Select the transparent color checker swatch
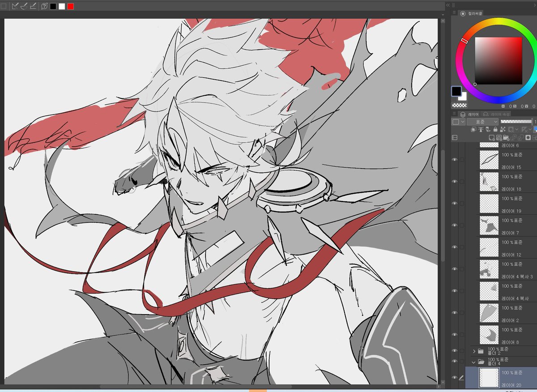This screenshot has height=392, width=537. coord(459,106)
